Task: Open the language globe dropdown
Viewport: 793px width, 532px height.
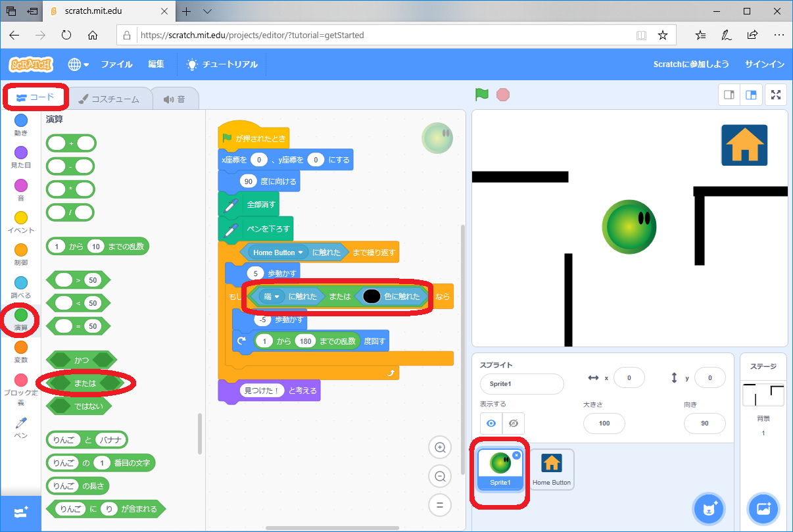Action: [x=78, y=64]
